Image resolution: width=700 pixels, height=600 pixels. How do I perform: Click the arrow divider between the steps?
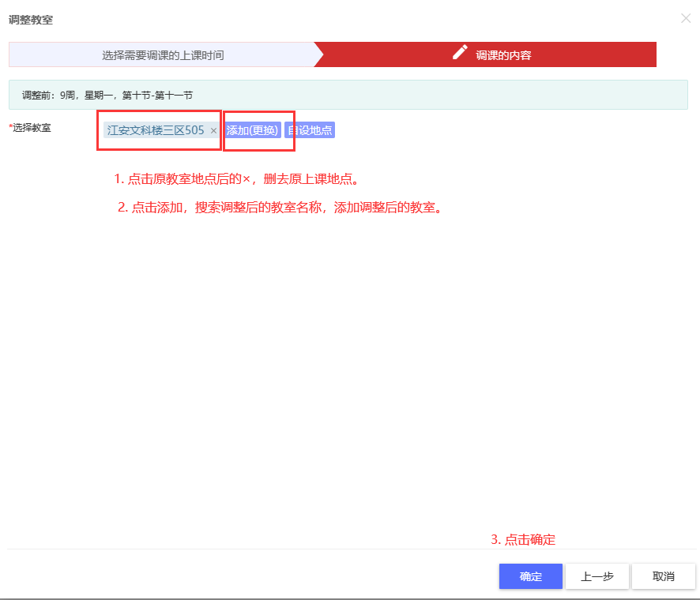pyautogui.click(x=318, y=55)
